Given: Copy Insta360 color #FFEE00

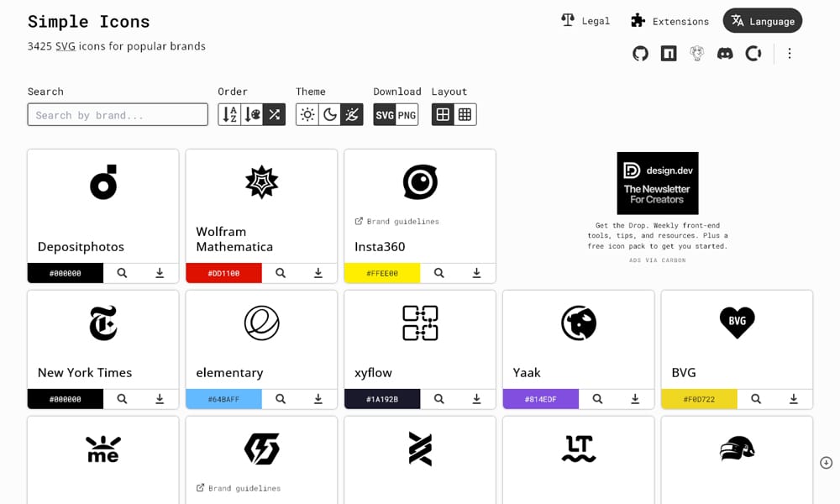Looking at the screenshot, I should (x=382, y=273).
